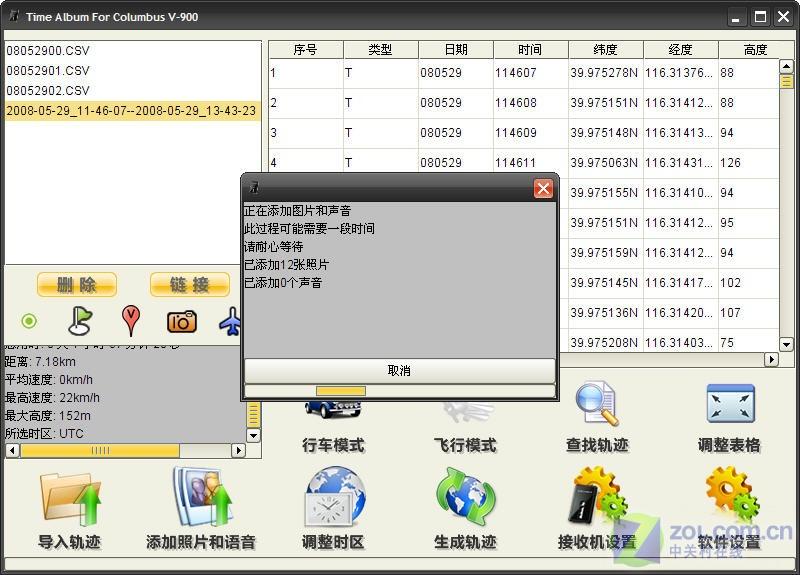Sort by 经度 column header
800x575 pixels.
681,50
